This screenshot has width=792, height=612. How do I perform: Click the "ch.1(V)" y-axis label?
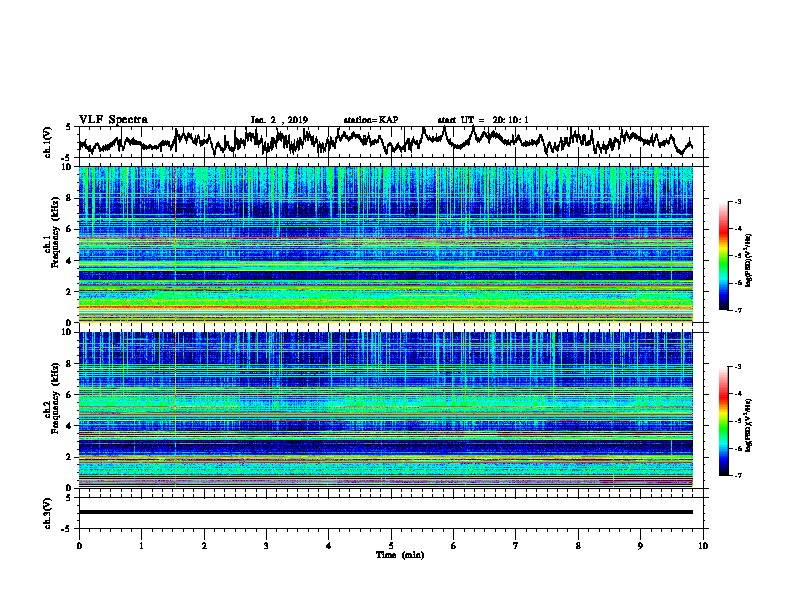47,142
